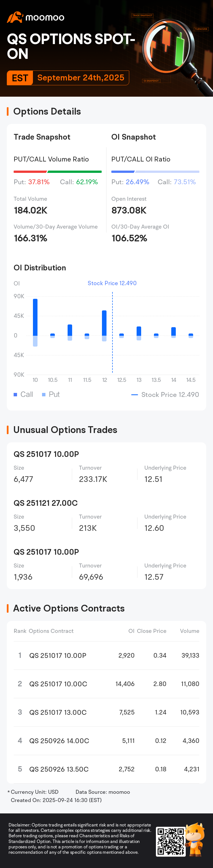Select the call OI bar at strike 12

pos(104,323)
